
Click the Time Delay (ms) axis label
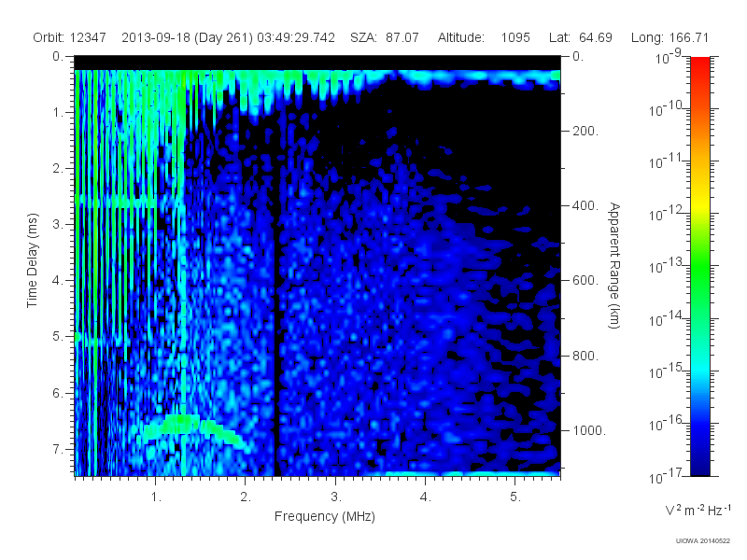pyautogui.click(x=32, y=260)
